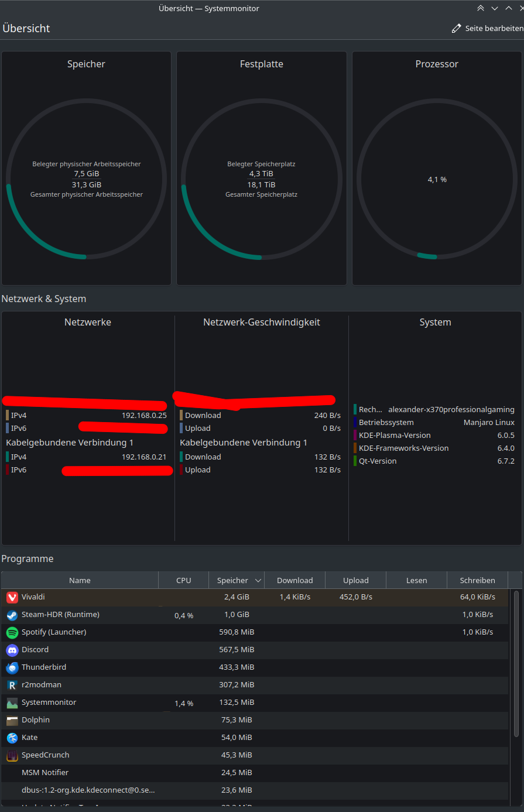The width and height of the screenshot is (524, 812).
Task: Click the keep-above double chevron window icon
Action: tap(481, 8)
